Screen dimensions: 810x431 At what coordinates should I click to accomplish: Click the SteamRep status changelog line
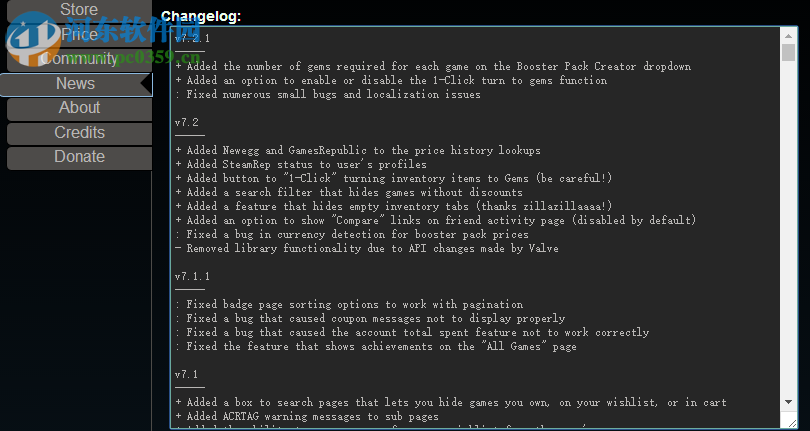point(300,164)
